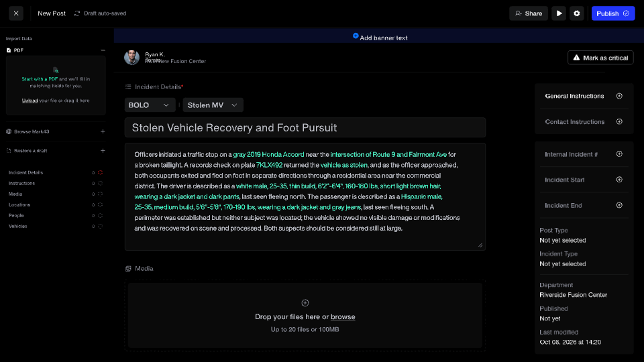The image size is (644, 362).
Task: Click the play preview button
Action: click(559, 13)
